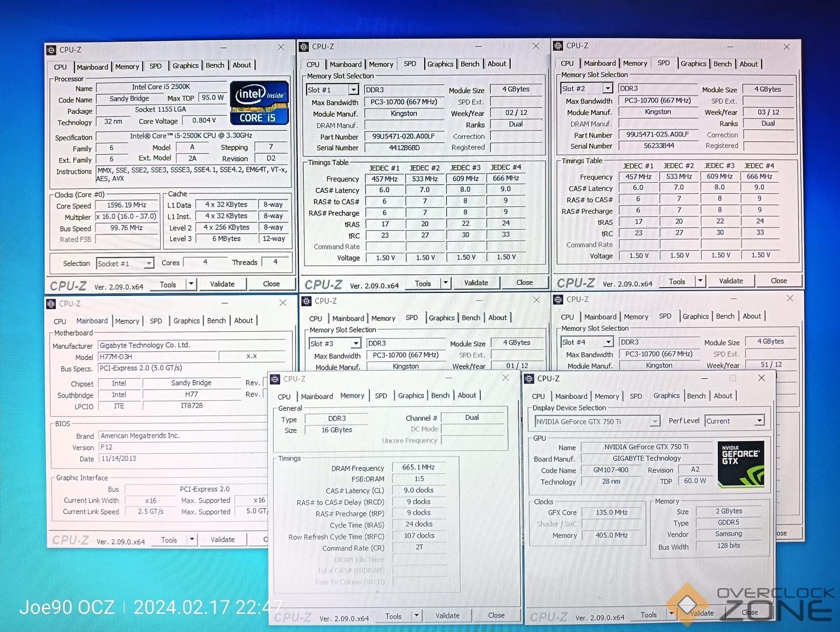
Task: Click Close button in the Core i5 CPU window
Action: pos(271,283)
